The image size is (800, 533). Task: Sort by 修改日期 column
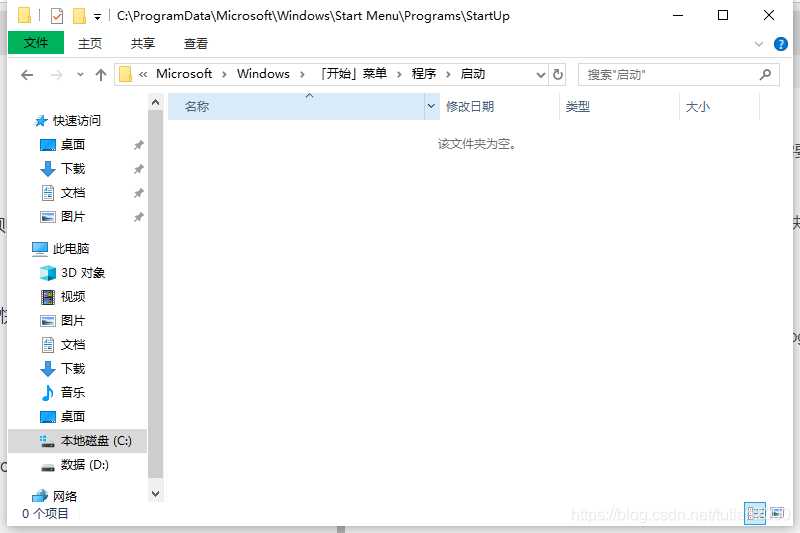[500, 107]
